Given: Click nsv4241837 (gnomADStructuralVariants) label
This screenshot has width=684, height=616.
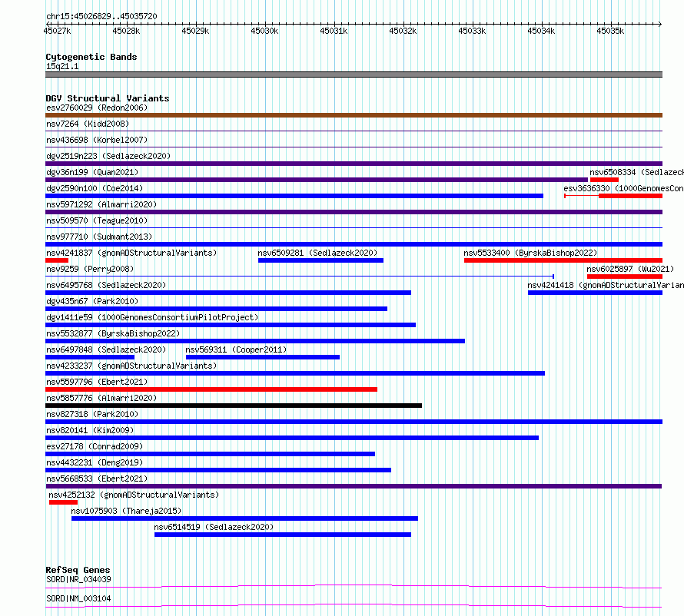Looking at the screenshot, I should (131, 253).
